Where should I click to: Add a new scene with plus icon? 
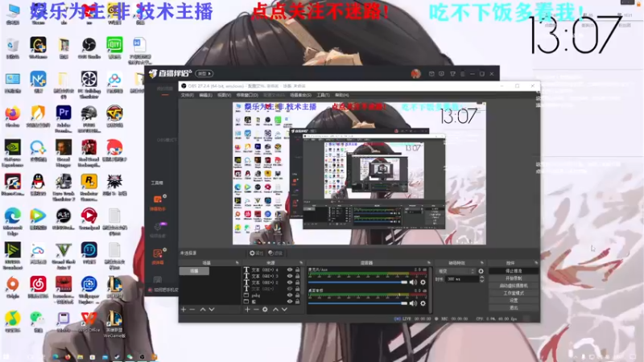[x=184, y=310]
